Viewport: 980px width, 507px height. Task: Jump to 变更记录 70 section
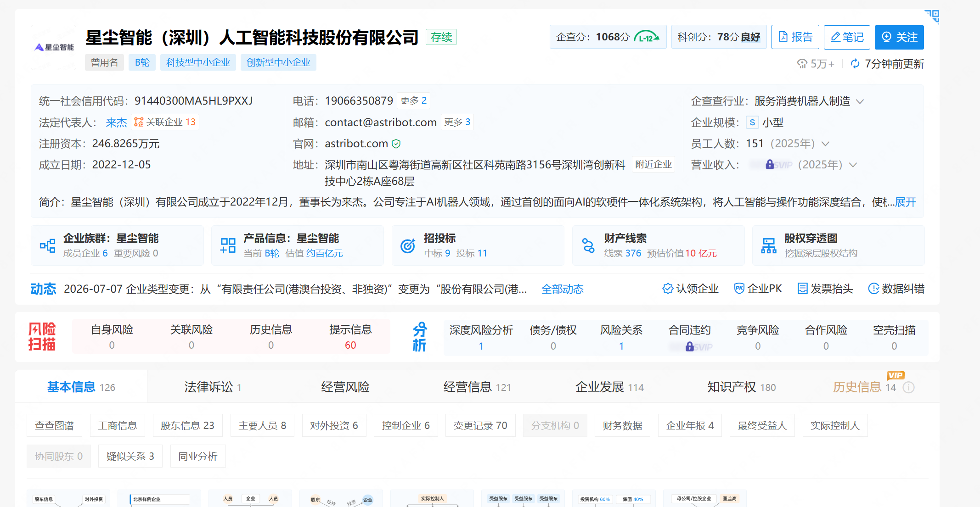tap(480, 425)
